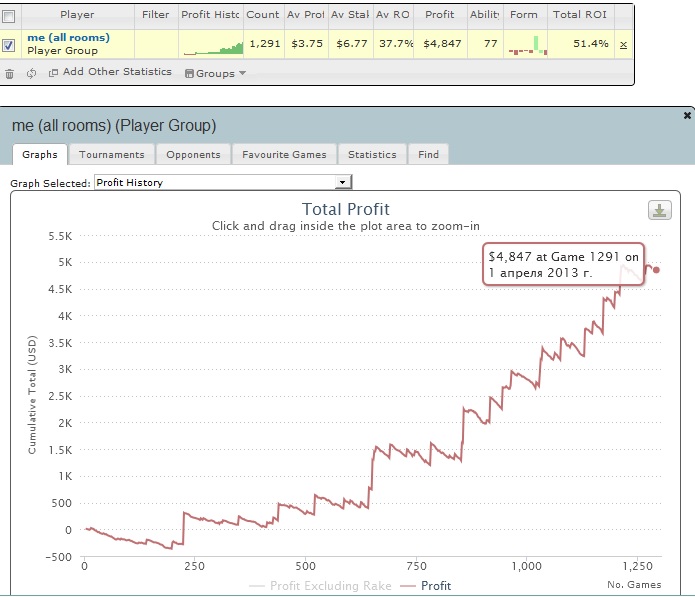Click the Form bar chart thumbnail
This screenshot has height=597, width=695.
[x=527, y=46]
